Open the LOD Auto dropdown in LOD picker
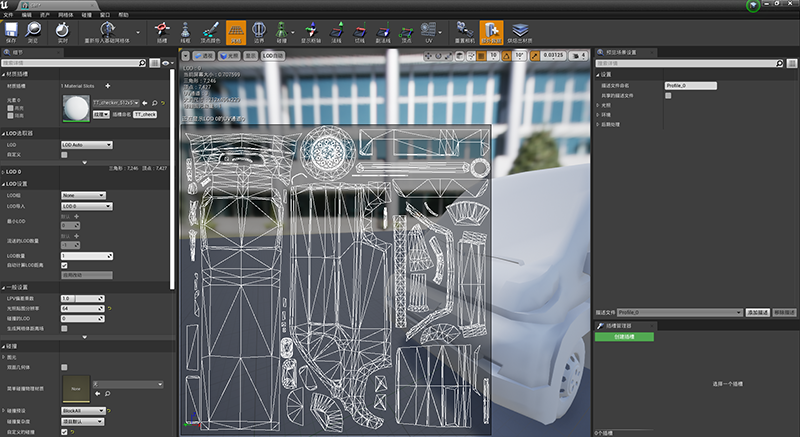This screenshot has width=800, height=437. click(x=86, y=144)
